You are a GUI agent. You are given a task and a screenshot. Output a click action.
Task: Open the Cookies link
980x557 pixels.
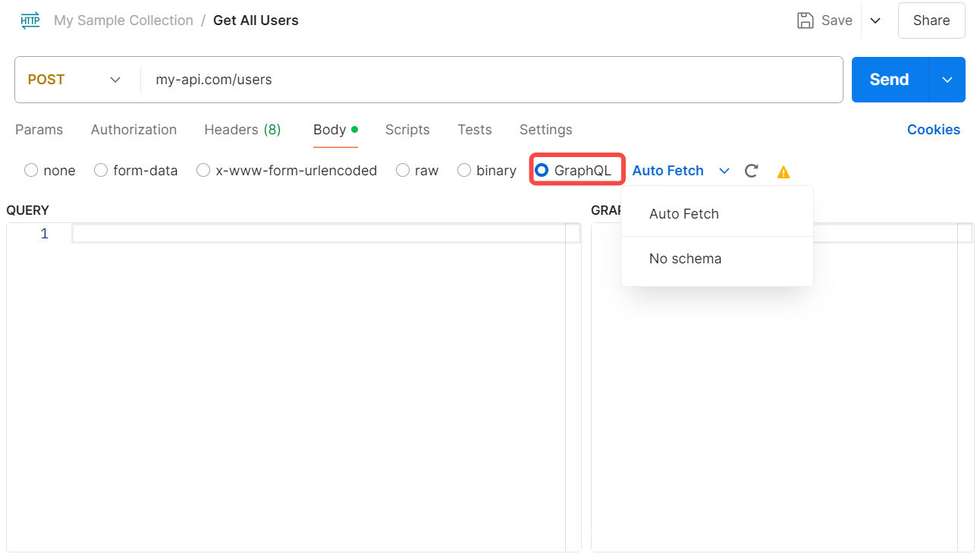coord(934,130)
